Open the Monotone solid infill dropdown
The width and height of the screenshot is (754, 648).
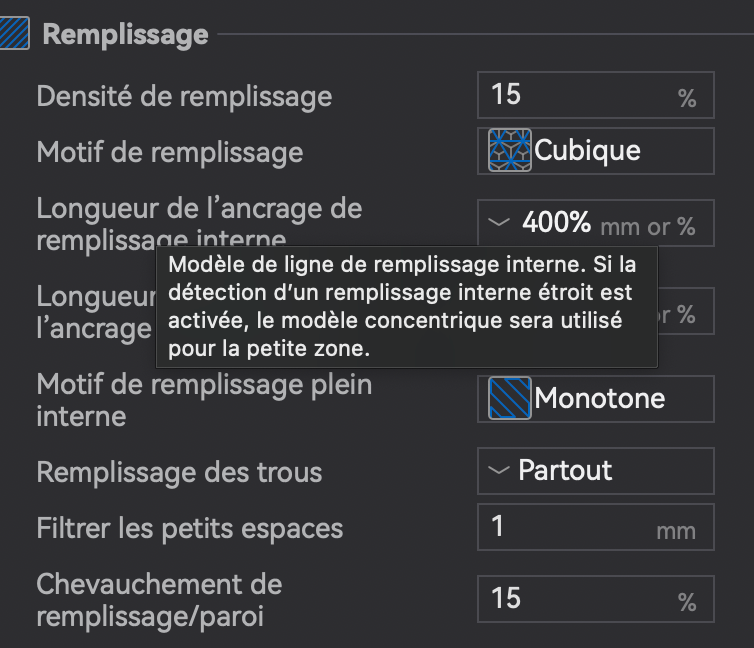pyautogui.click(x=596, y=399)
